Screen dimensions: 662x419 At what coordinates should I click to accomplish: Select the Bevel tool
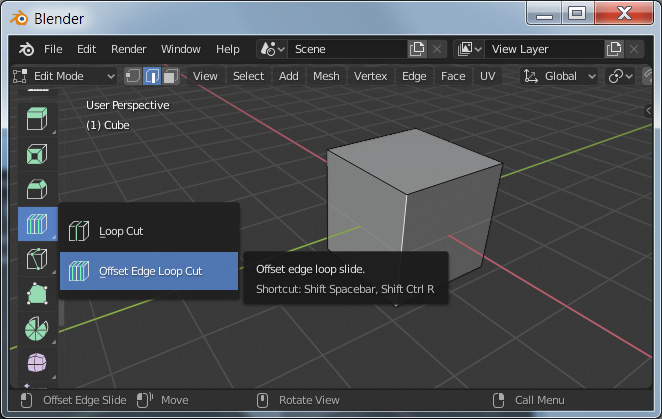(37, 189)
